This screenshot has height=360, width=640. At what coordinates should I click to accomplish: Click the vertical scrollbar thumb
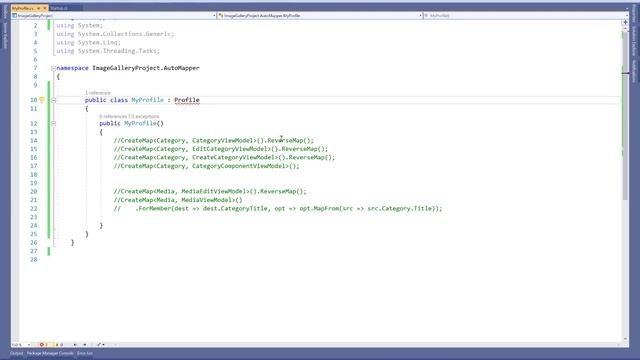pos(625,116)
